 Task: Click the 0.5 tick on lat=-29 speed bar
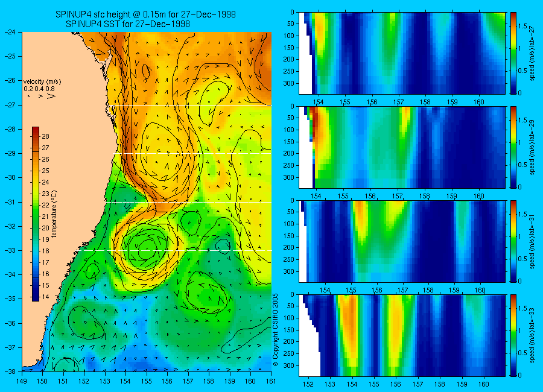point(523,165)
